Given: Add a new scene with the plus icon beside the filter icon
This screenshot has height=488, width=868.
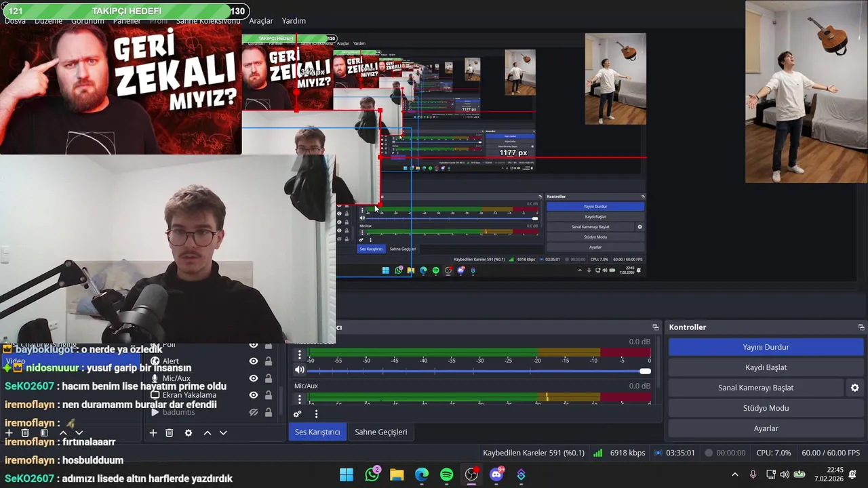Looking at the screenshot, I should tap(9, 432).
